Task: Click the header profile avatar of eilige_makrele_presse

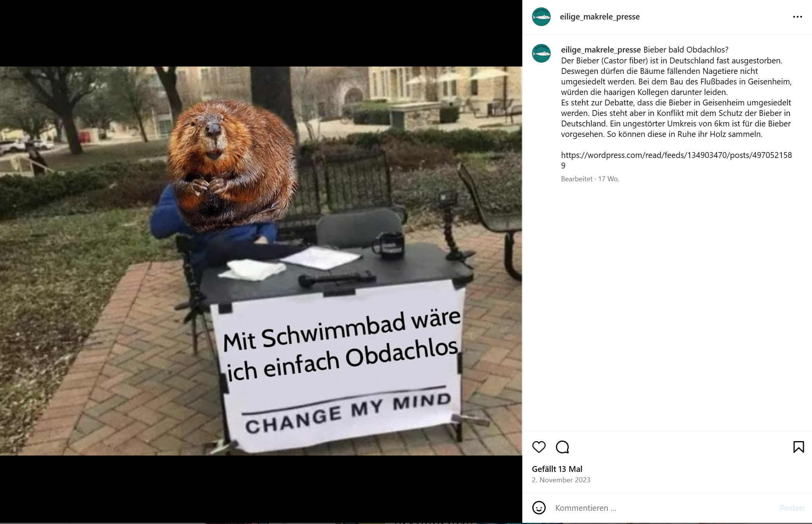Action: [x=541, y=17]
